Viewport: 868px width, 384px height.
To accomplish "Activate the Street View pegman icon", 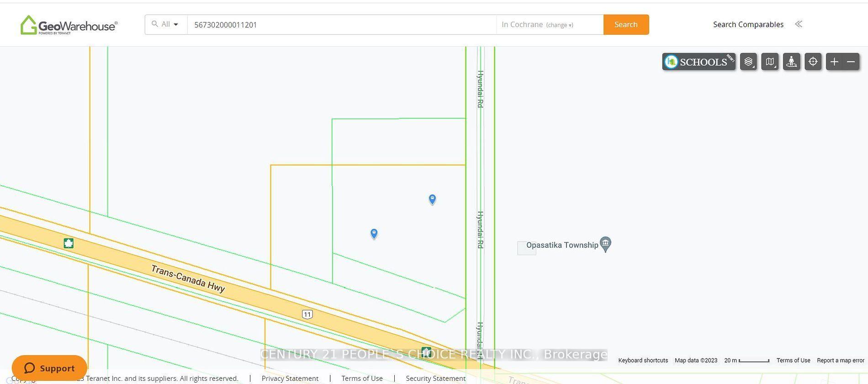I will (791, 62).
